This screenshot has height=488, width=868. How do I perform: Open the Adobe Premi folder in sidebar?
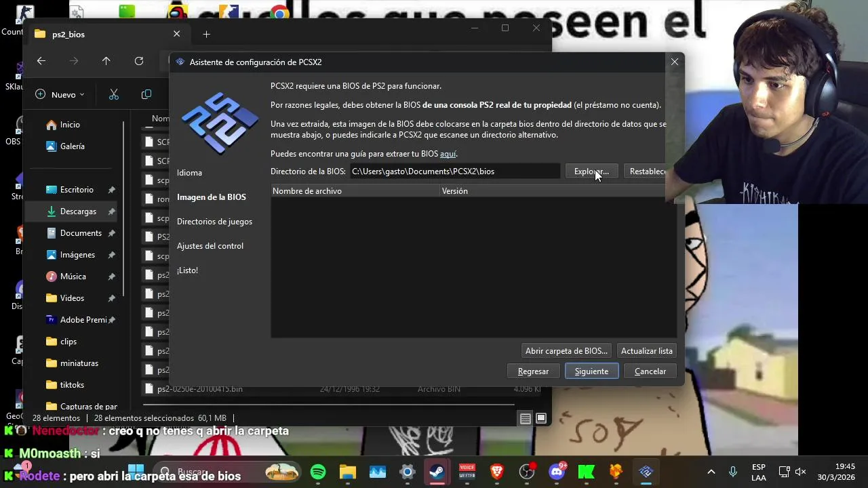[x=83, y=320]
